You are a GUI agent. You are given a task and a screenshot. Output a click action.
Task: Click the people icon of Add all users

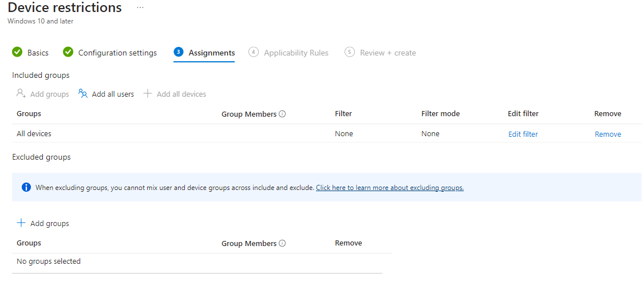pyautogui.click(x=83, y=94)
